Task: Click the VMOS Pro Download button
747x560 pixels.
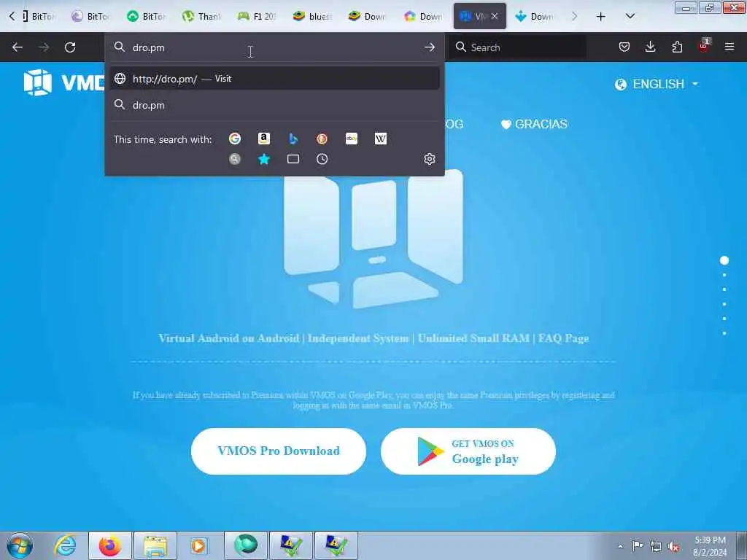Action: pos(279,451)
